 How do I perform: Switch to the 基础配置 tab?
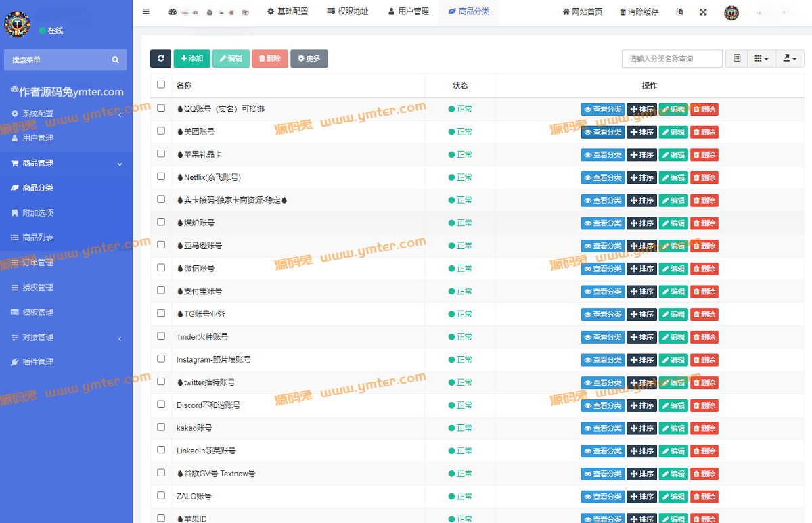click(288, 12)
